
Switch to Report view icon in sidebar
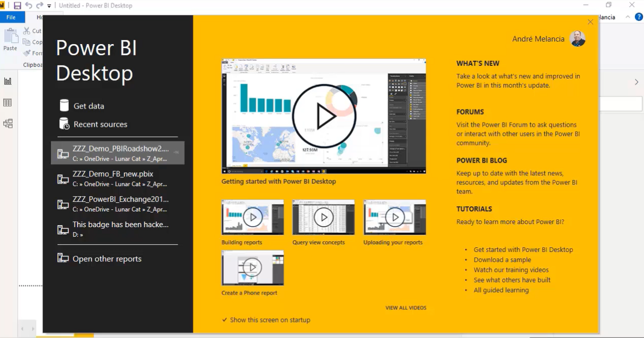tap(8, 81)
